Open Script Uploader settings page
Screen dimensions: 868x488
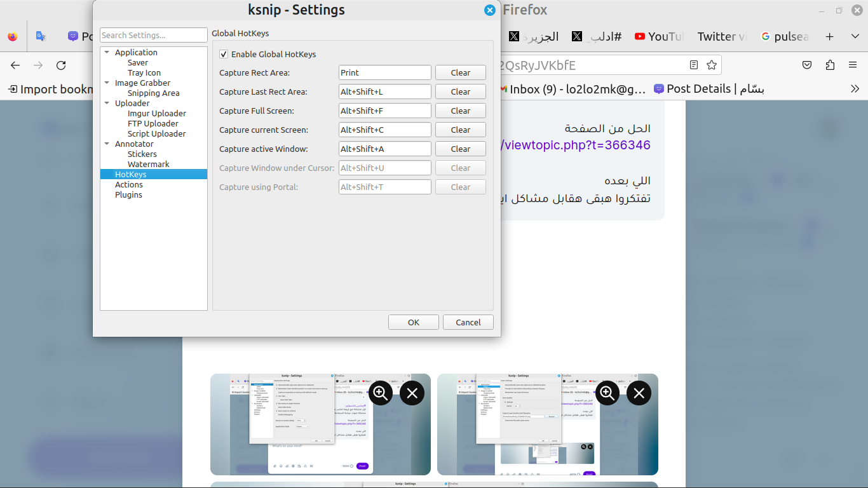pyautogui.click(x=157, y=133)
